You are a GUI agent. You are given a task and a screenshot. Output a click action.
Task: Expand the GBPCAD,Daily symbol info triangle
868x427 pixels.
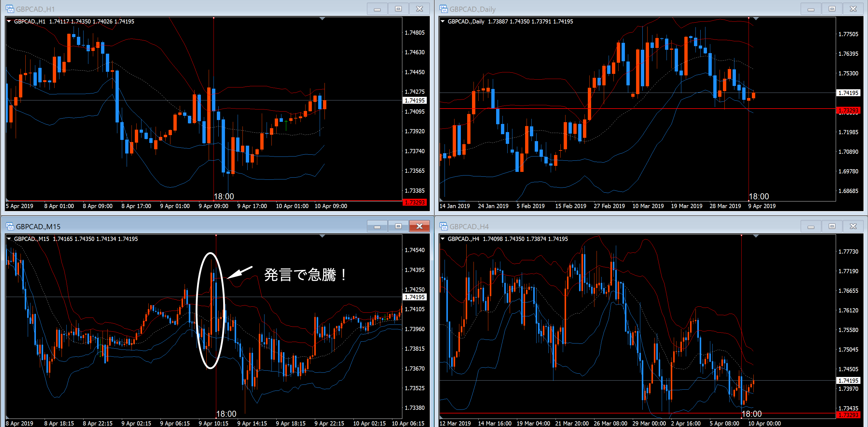tap(443, 21)
